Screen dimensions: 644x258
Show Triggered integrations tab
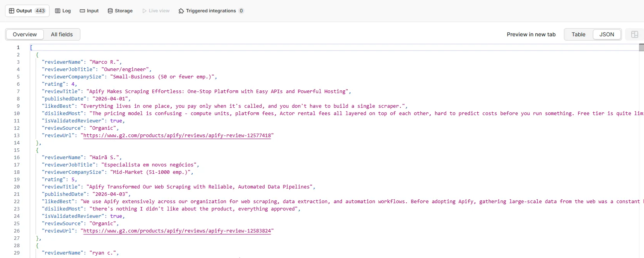(211, 11)
